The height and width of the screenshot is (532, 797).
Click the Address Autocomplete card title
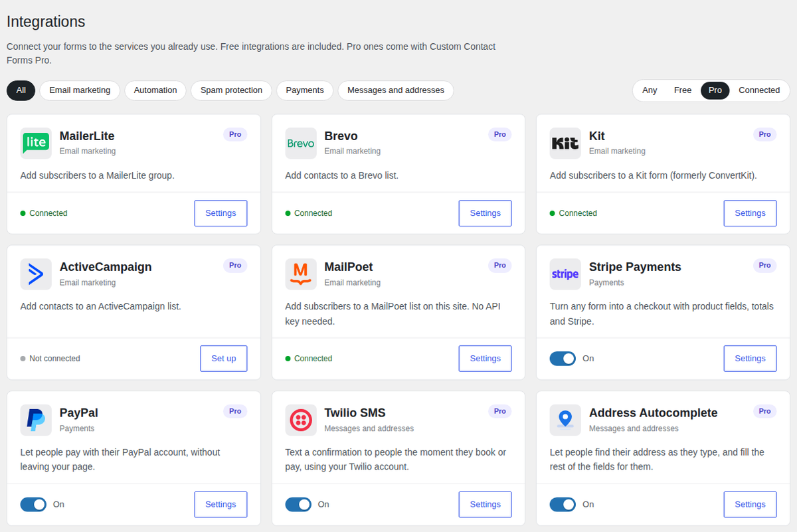point(654,413)
